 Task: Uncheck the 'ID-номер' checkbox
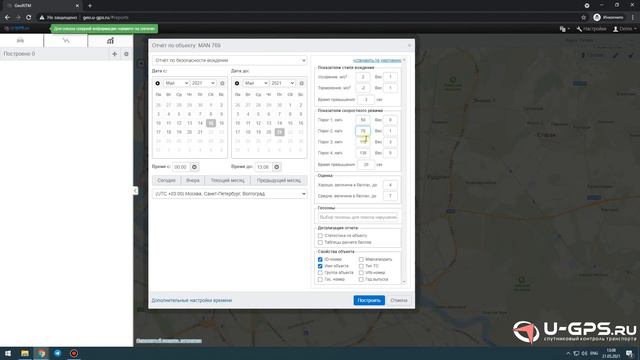(320, 260)
